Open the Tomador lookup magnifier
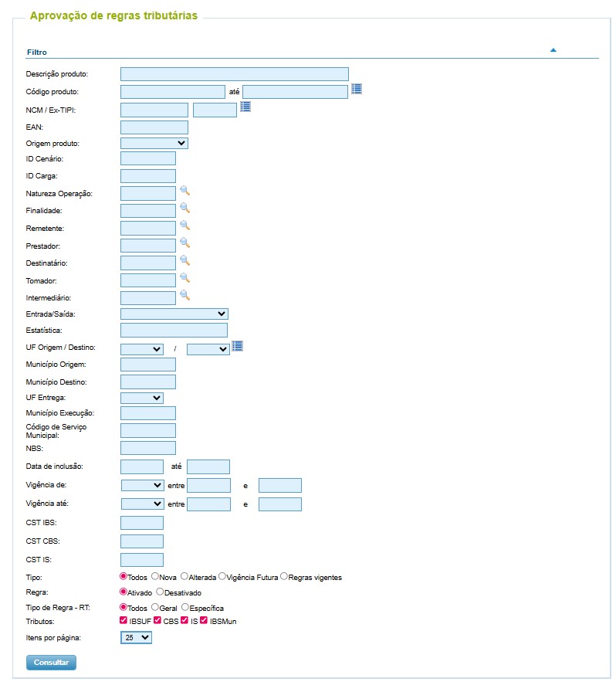 [185, 279]
